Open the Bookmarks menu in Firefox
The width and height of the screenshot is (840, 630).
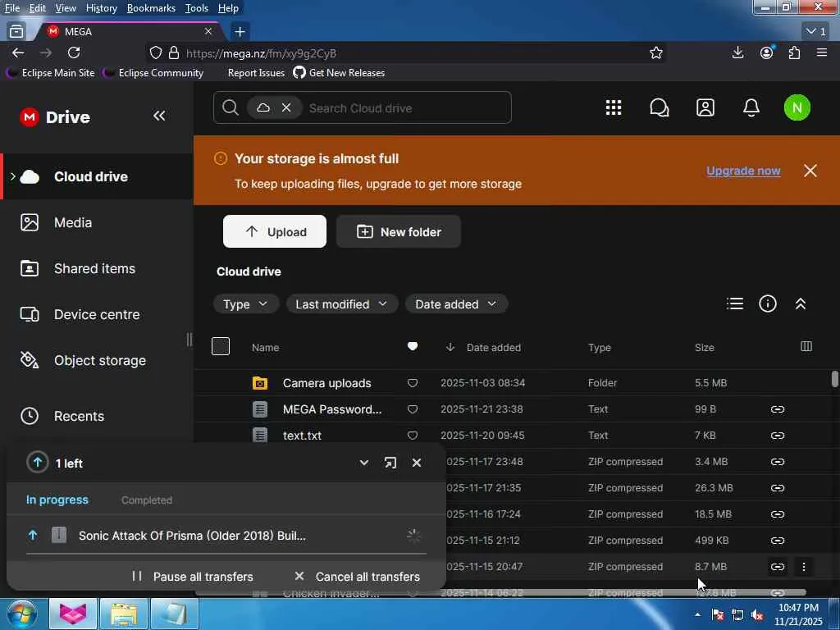point(151,8)
